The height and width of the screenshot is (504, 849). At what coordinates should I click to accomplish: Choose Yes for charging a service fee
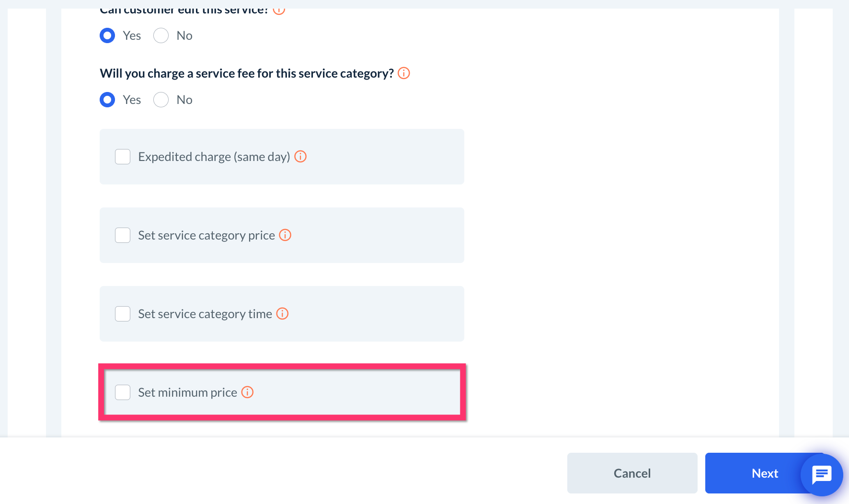click(x=107, y=100)
